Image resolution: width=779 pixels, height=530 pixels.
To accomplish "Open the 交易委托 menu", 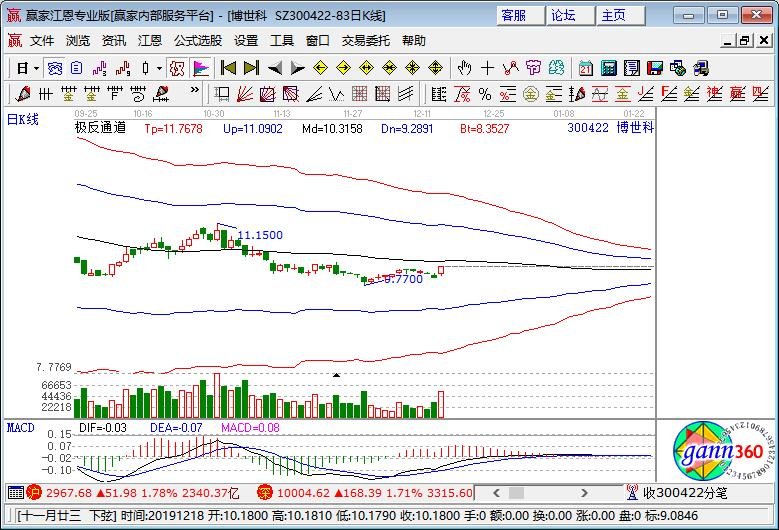I will coord(366,41).
